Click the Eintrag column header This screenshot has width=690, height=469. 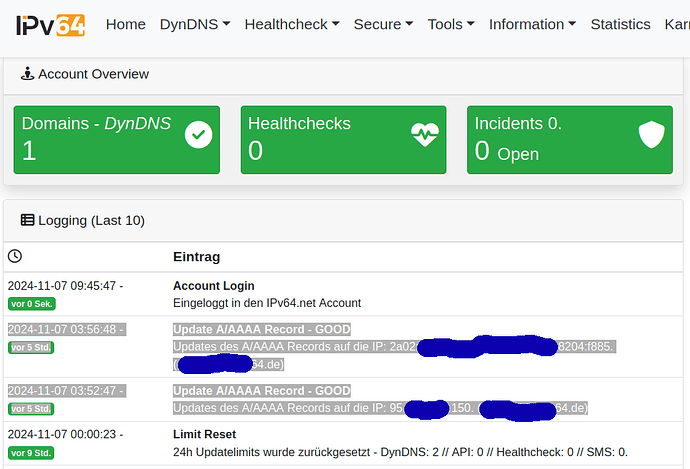tap(196, 256)
